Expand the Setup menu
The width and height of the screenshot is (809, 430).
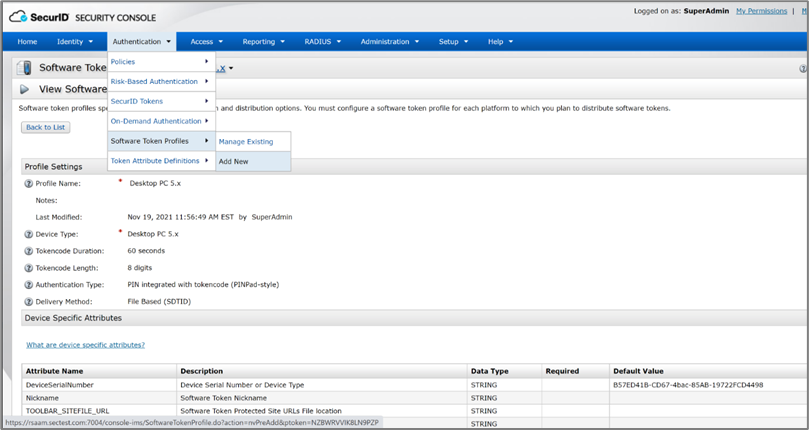453,42
